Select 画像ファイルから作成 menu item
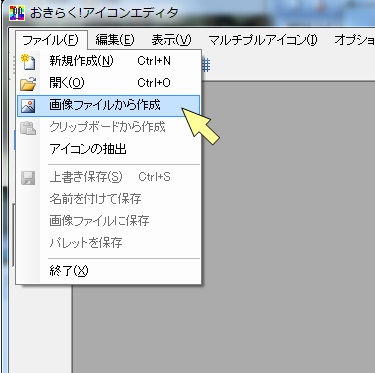 point(109,106)
